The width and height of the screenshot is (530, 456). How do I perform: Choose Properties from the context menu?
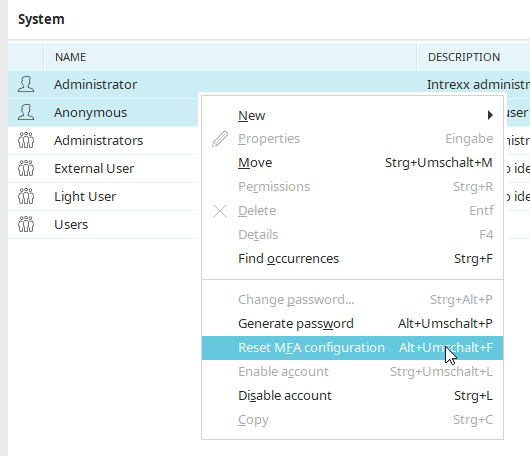point(352,139)
